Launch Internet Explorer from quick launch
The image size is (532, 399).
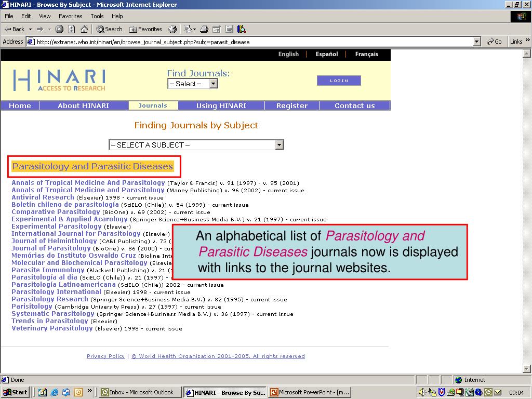tap(54, 393)
